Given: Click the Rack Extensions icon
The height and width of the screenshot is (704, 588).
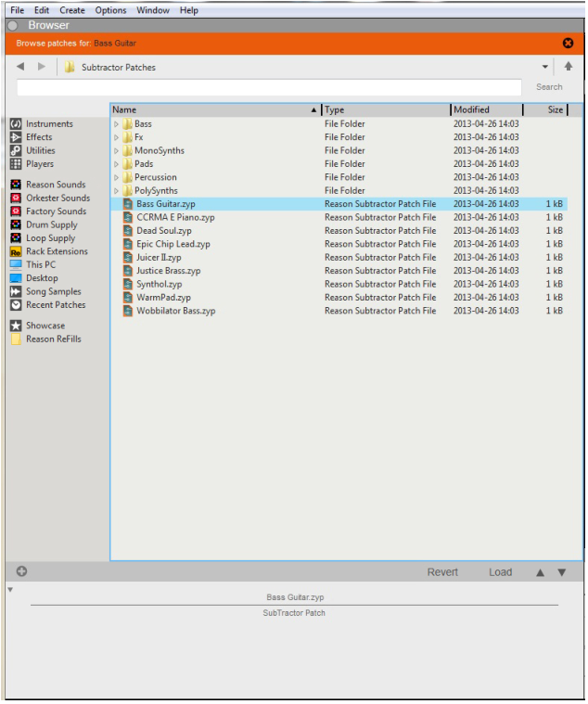Looking at the screenshot, I should pos(16,251).
